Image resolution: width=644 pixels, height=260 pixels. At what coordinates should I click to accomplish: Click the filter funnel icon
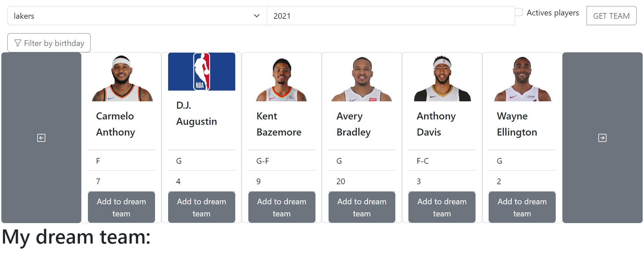pyautogui.click(x=17, y=43)
